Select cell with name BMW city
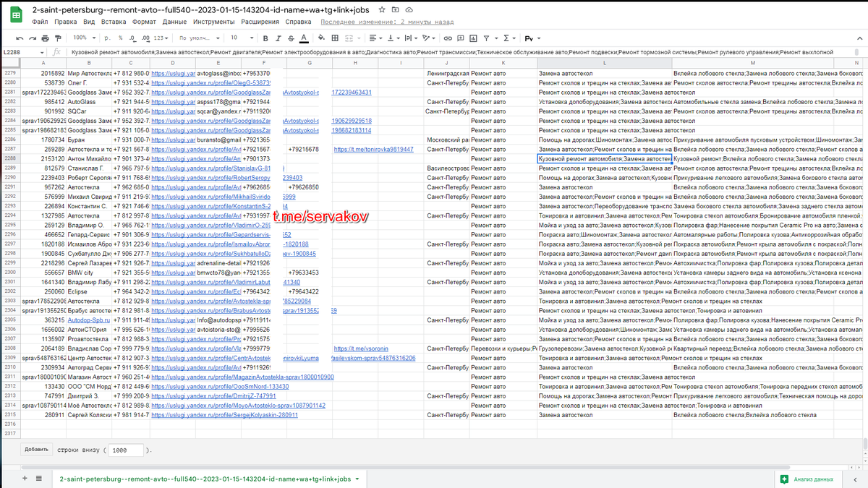The image size is (868, 488). coord(88,273)
